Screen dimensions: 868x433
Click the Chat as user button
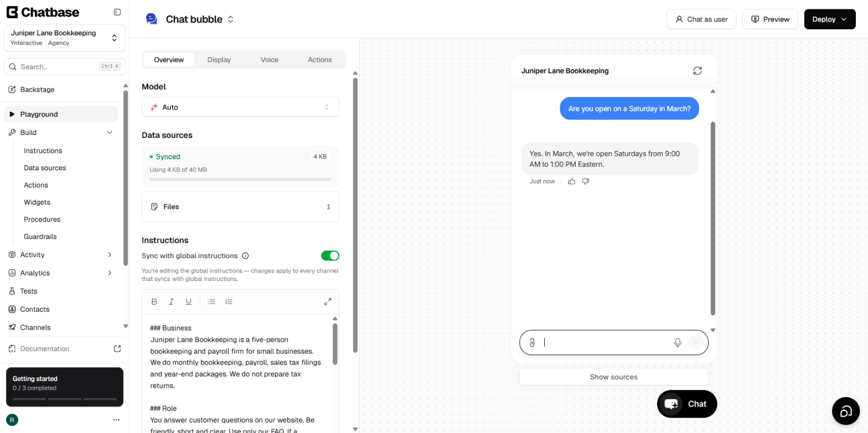701,19
